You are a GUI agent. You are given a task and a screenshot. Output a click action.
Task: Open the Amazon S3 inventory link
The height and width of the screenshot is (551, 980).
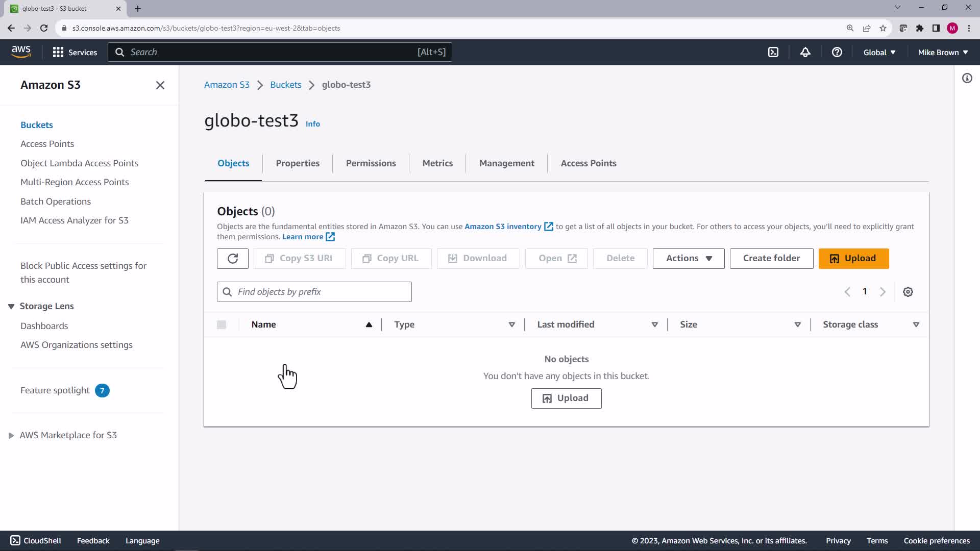click(x=503, y=227)
